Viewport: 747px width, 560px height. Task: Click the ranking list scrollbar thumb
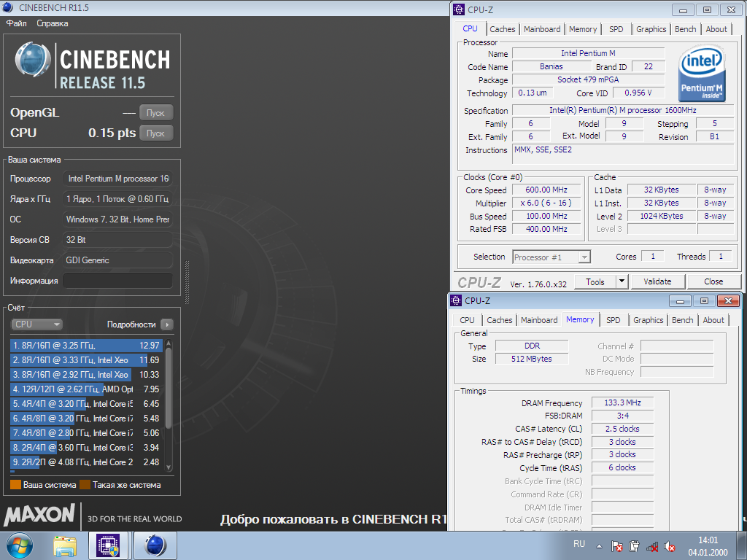tap(169, 387)
